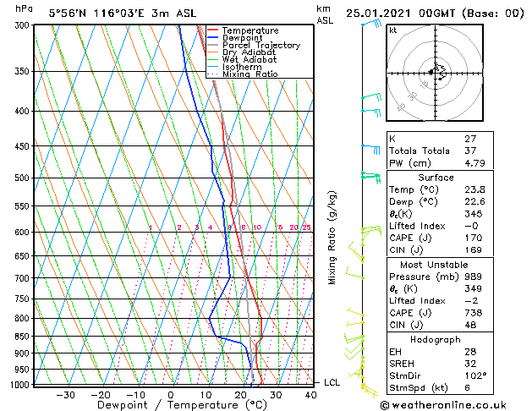Click the kt unit label in hodograph

(393, 30)
